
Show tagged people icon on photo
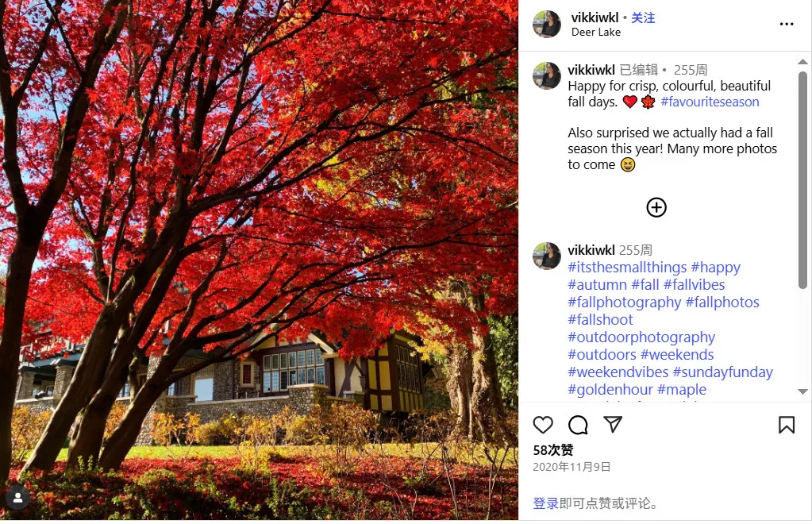[17, 498]
